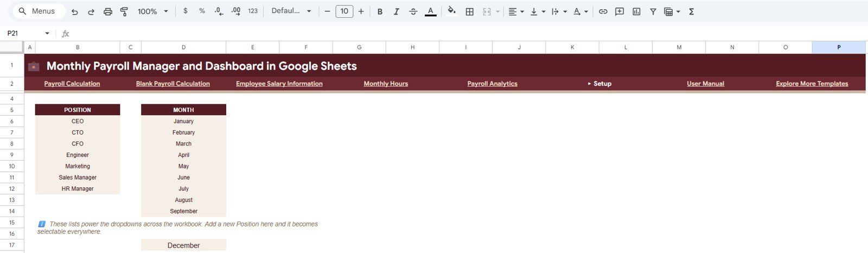The height and width of the screenshot is (253, 868).
Task: Toggle bold formatting
Action: [x=380, y=11]
